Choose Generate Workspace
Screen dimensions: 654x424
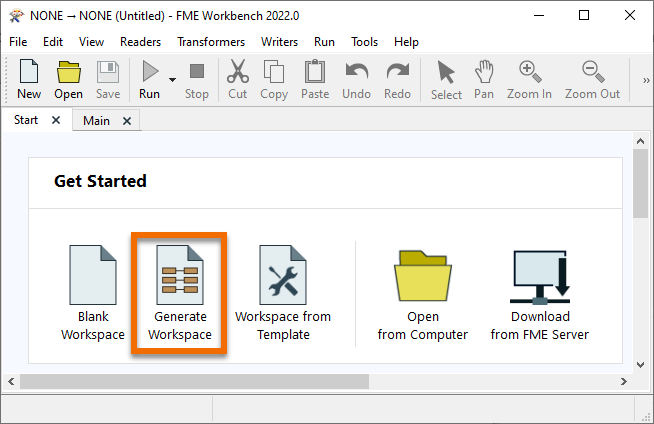pyautogui.click(x=180, y=293)
